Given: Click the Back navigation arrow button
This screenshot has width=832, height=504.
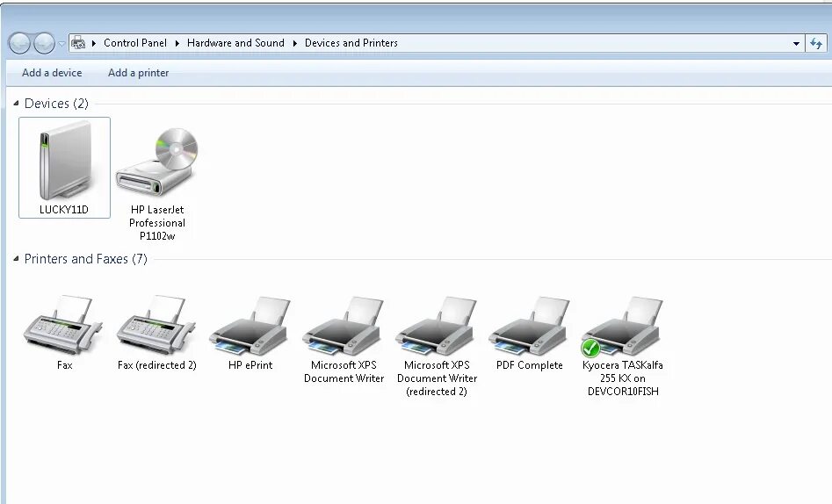Looking at the screenshot, I should [19, 44].
